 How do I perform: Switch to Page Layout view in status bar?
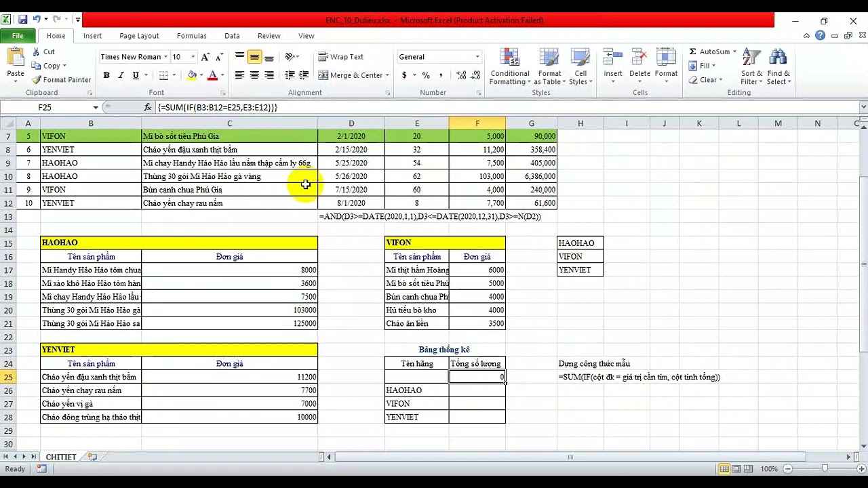(x=736, y=469)
